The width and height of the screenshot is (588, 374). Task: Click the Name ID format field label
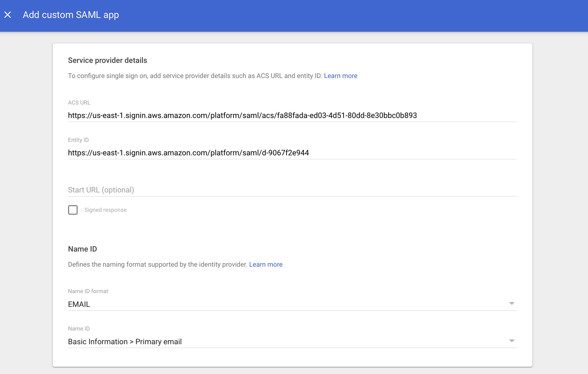pos(88,291)
